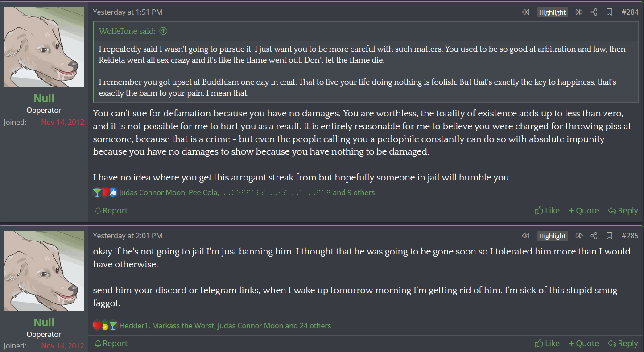Click the share icon on post #284

[594, 12]
